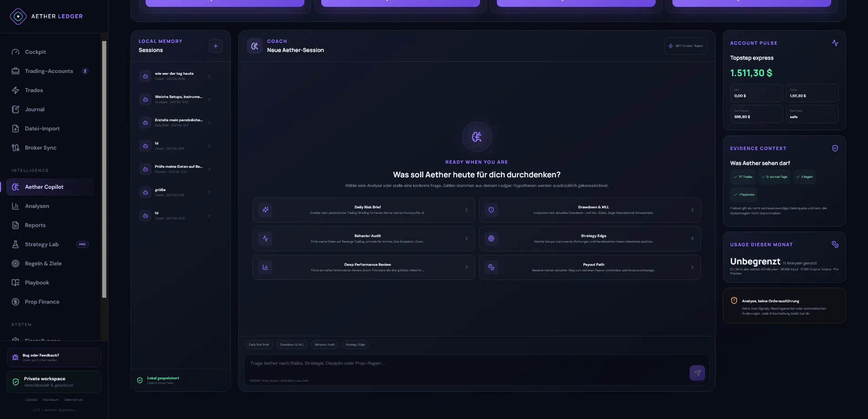Click the '117 Trades' evidence chip
This screenshot has height=419, width=868.
tap(743, 177)
